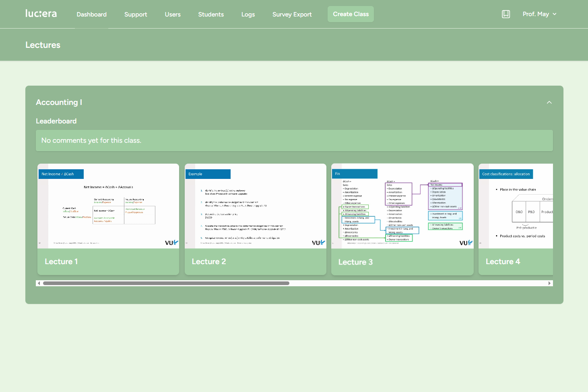The image size is (588, 392).
Task: Click the scrollbar left arrow
Action: tap(39, 283)
